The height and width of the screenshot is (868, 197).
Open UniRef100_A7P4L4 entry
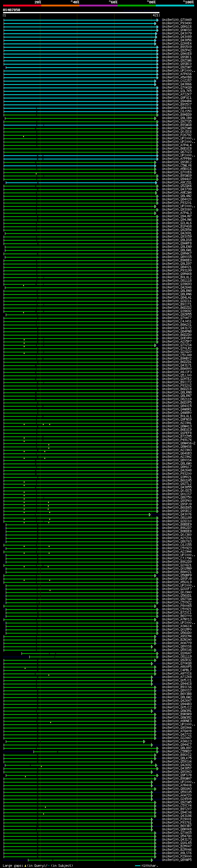[177, 145]
